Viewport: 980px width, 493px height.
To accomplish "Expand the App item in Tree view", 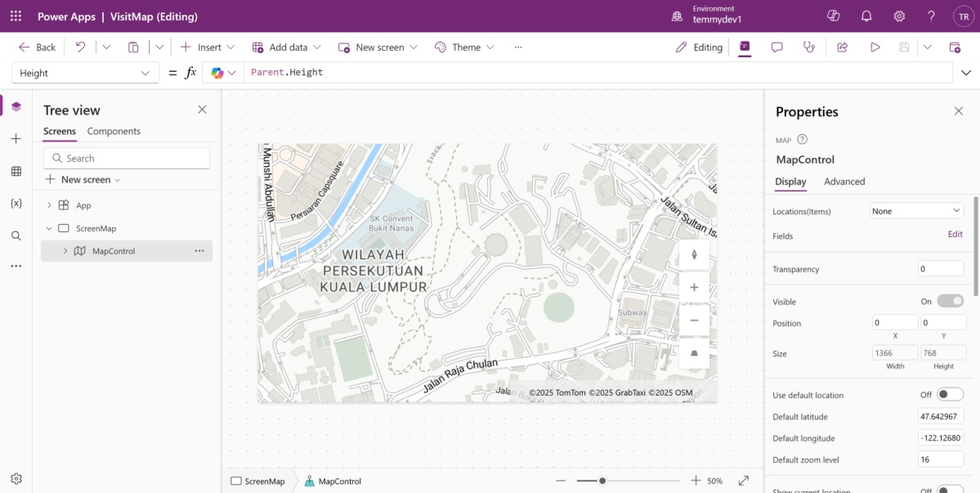I will pyautogui.click(x=49, y=204).
